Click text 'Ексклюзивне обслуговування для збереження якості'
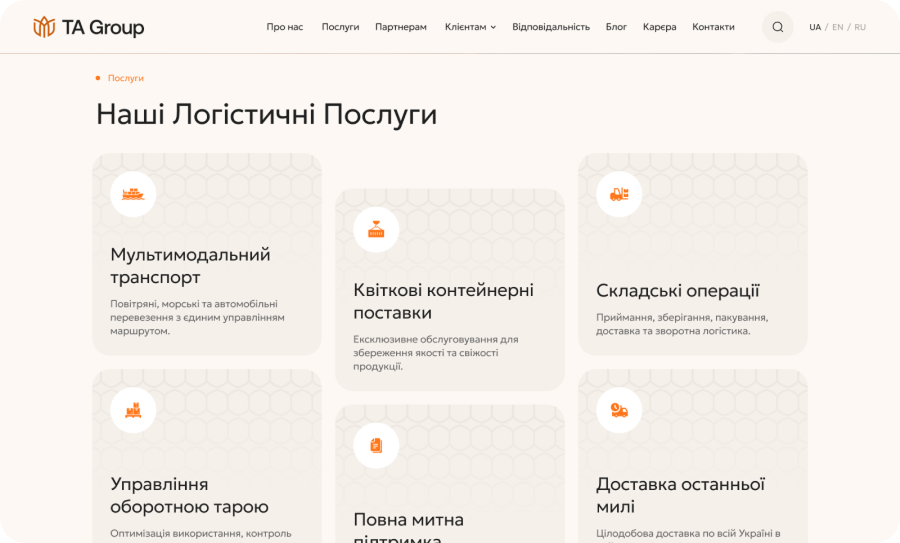The width and height of the screenshot is (900, 543). click(x=436, y=346)
